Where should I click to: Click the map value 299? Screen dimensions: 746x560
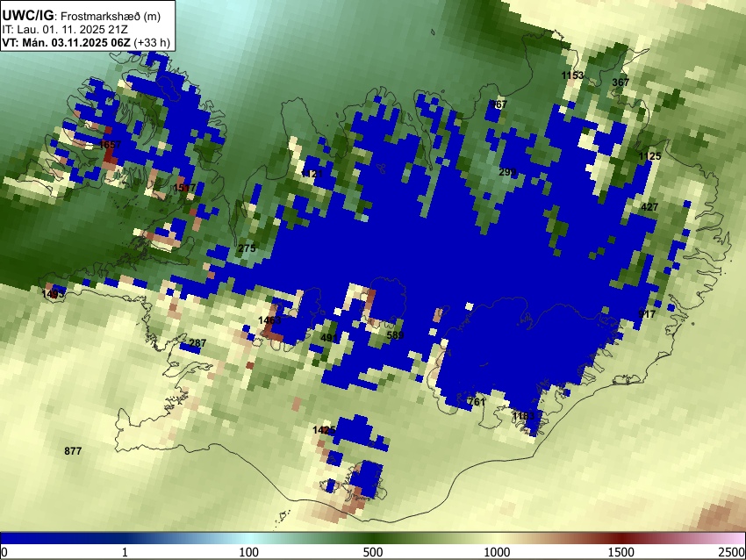[x=507, y=172]
